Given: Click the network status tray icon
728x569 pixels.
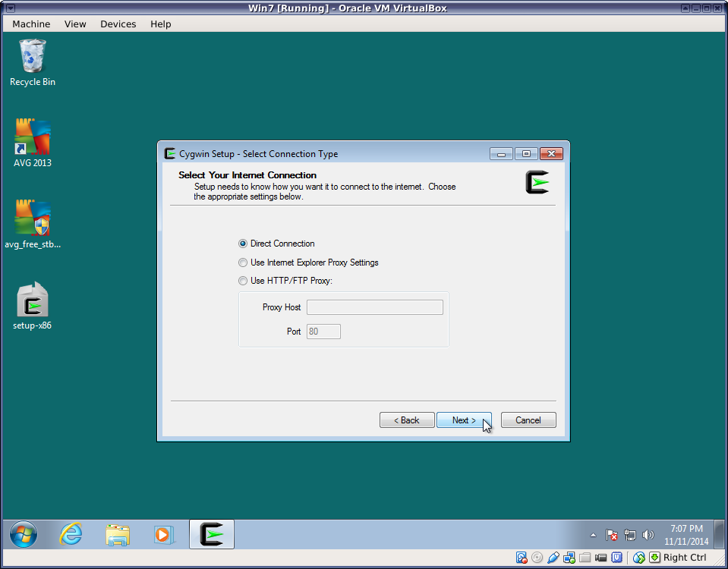Looking at the screenshot, I should (x=630, y=535).
